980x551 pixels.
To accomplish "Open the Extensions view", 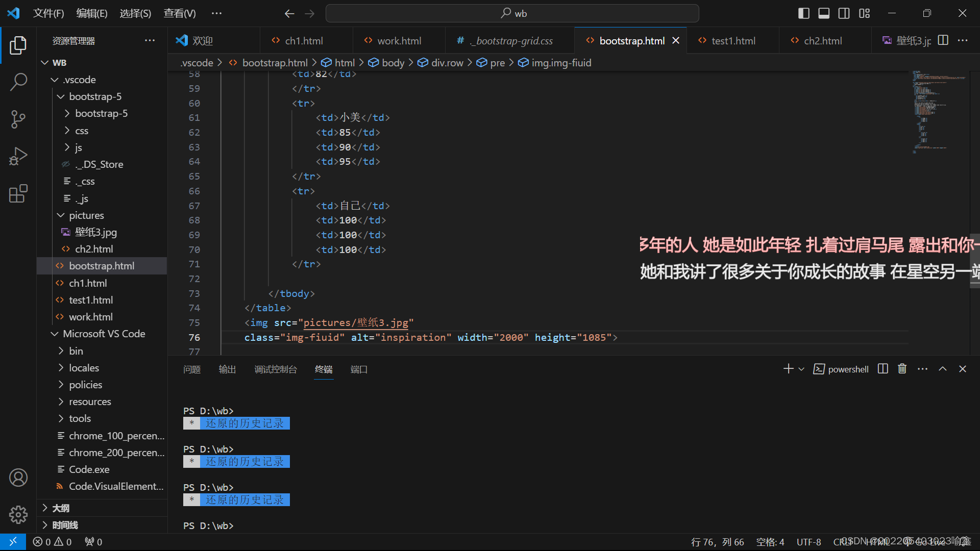I will 18,194.
